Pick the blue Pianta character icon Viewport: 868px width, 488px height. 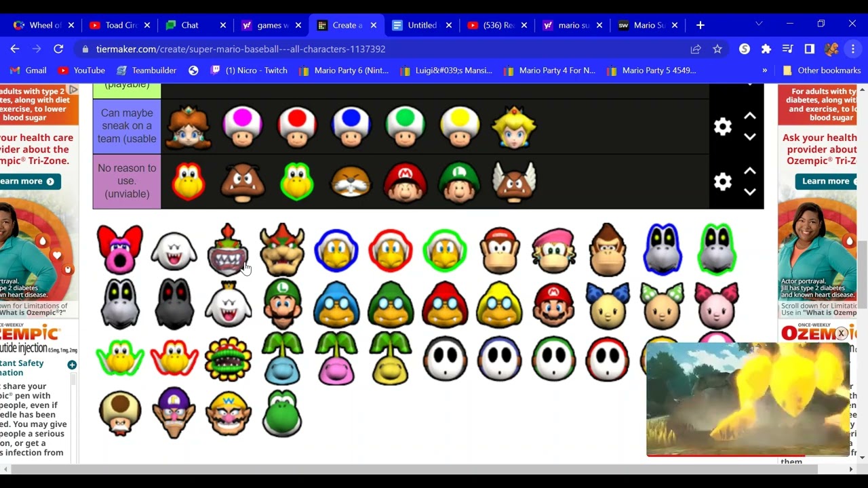click(282, 358)
